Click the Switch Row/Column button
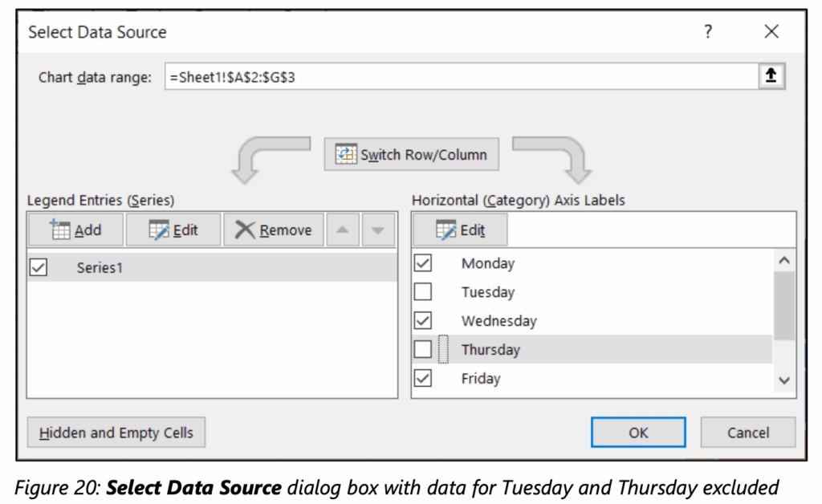Screen dimensions: 822x504 click(x=411, y=155)
